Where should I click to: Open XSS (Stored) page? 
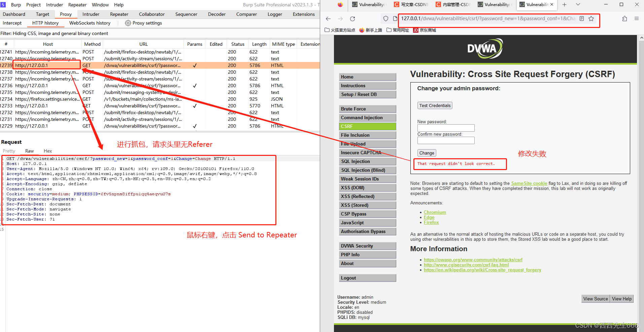point(367,205)
